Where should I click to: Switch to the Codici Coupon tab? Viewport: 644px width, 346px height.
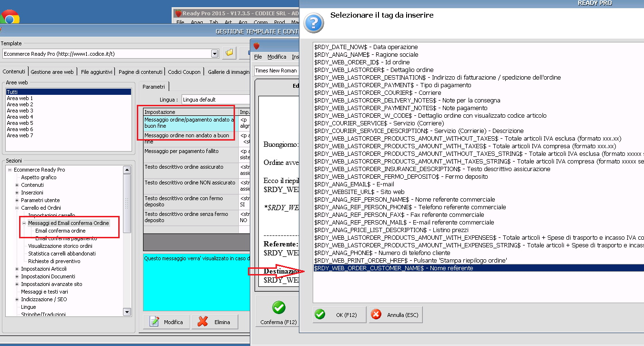(184, 72)
